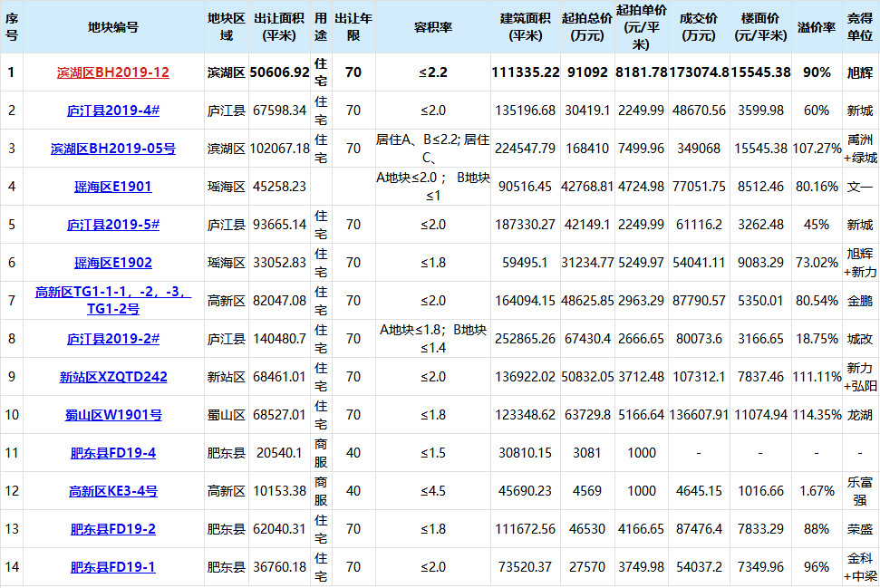The height and width of the screenshot is (588, 880).
Task: Click the 滨湖区BH2019-05号 link
Action: click(x=112, y=149)
